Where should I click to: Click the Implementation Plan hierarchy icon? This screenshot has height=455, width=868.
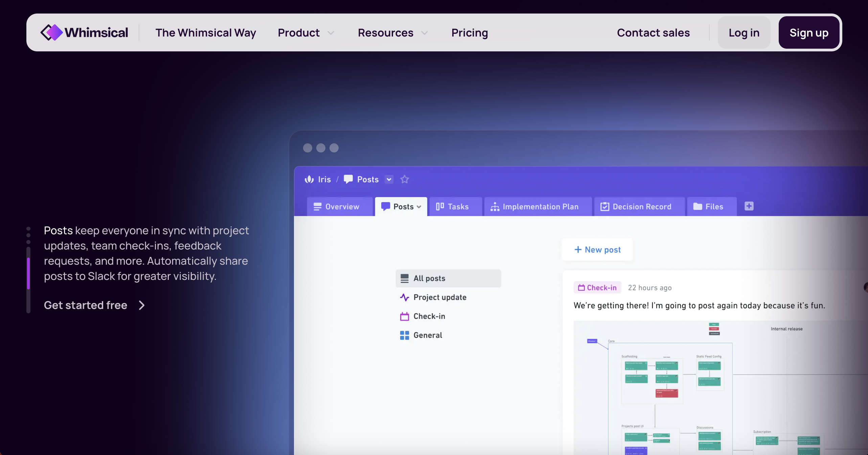point(495,207)
